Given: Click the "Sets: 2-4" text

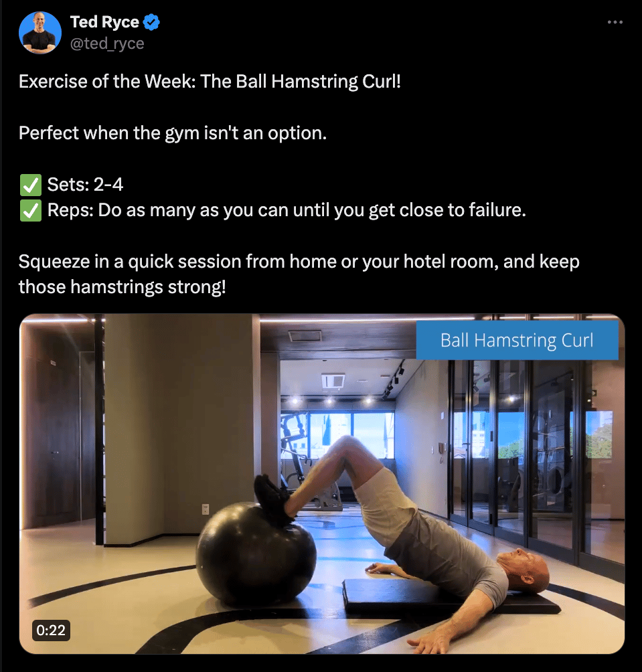Looking at the screenshot, I should coord(85,185).
